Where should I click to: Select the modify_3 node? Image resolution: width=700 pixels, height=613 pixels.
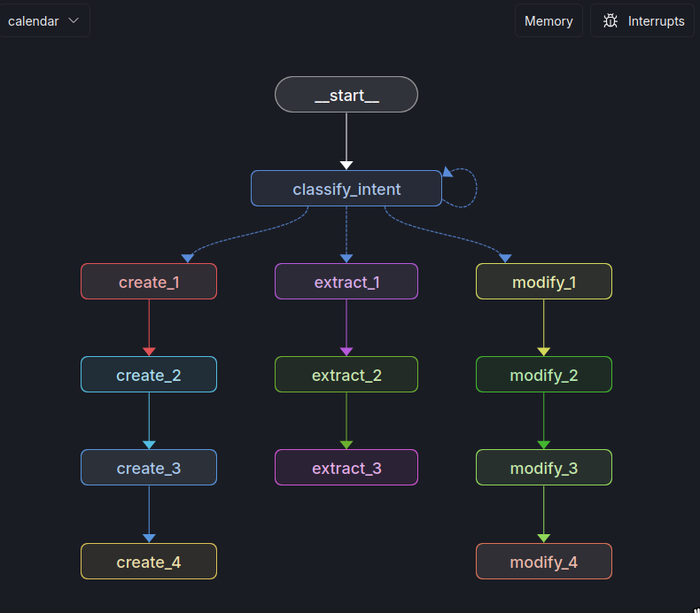pyautogui.click(x=544, y=468)
